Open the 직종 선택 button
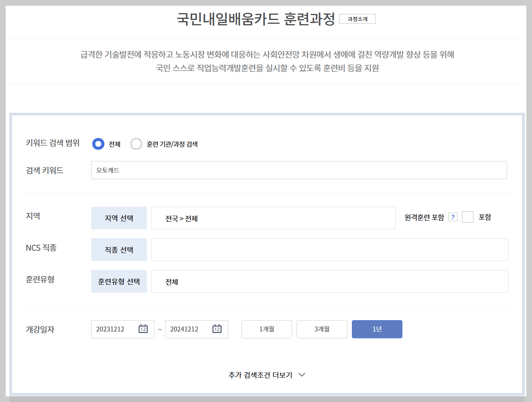 pos(119,250)
